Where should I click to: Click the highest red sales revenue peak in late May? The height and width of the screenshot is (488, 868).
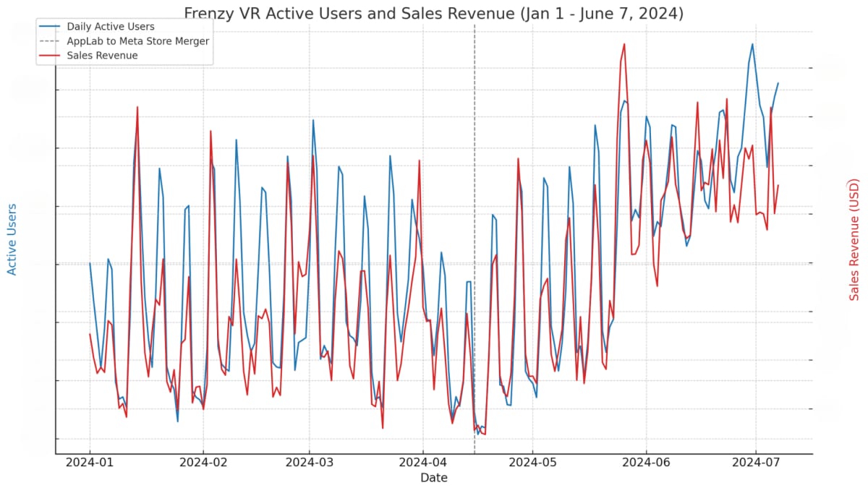pyautogui.click(x=624, y=45)
